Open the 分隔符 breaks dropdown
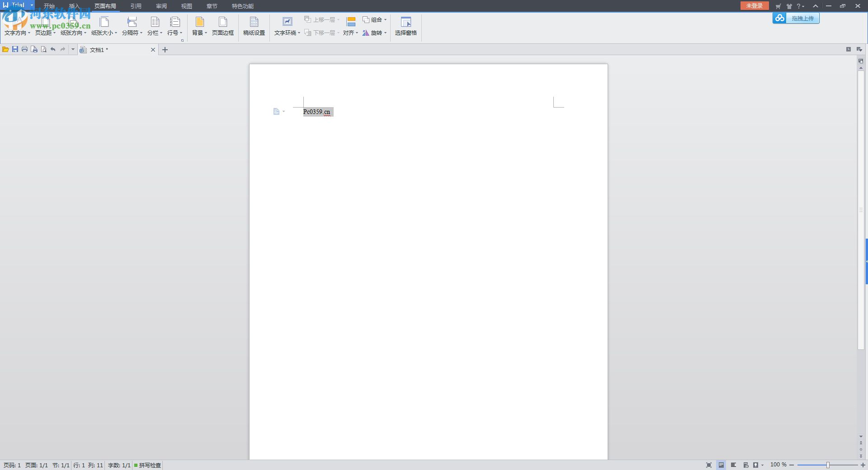The width and height of the screenshot is (868, 470). click(x=132, y=26)
